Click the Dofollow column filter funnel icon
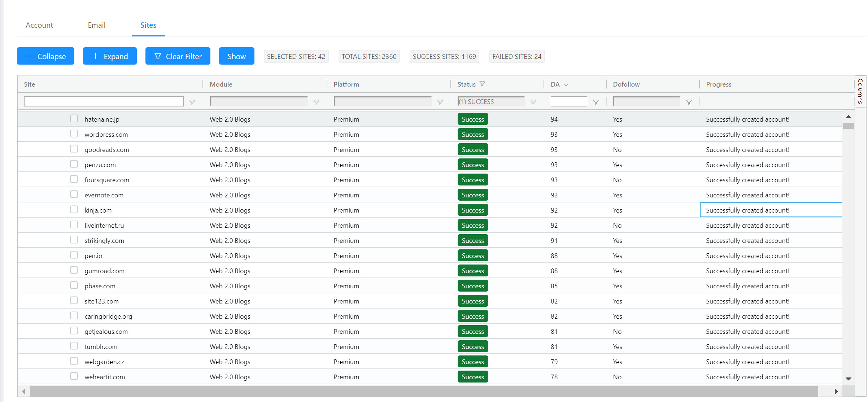The image size is (868, 402). point(689,102)
